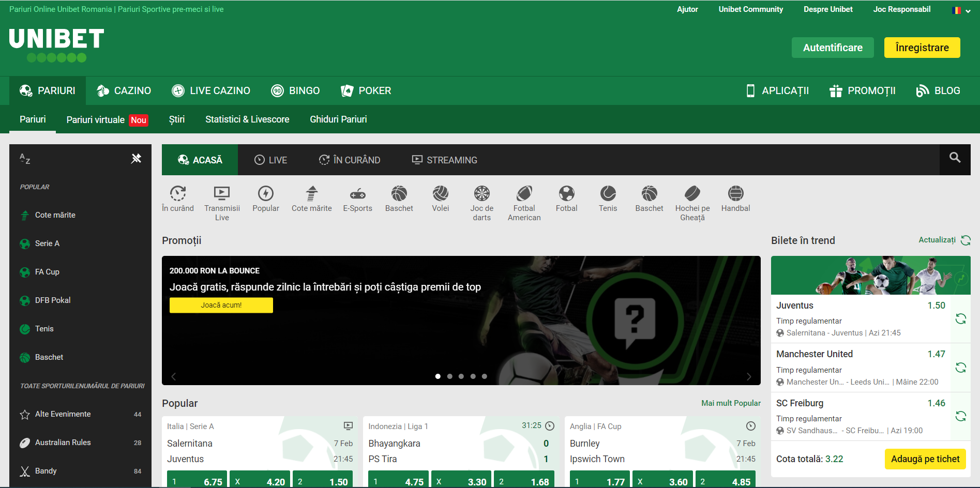Open Joc de darts sport icon
Screen dimensions: 980x488
(x=482, y=193)
